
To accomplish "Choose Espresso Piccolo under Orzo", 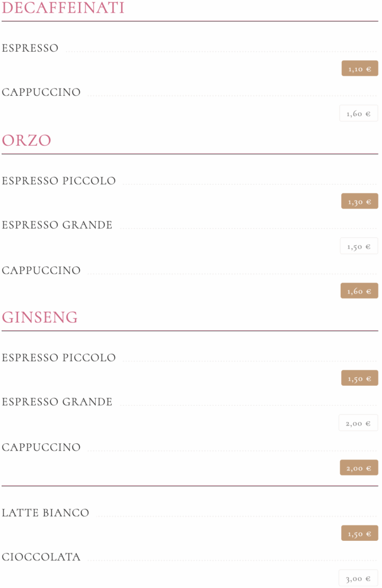I will pyautogui.click(x=59, y=181).
